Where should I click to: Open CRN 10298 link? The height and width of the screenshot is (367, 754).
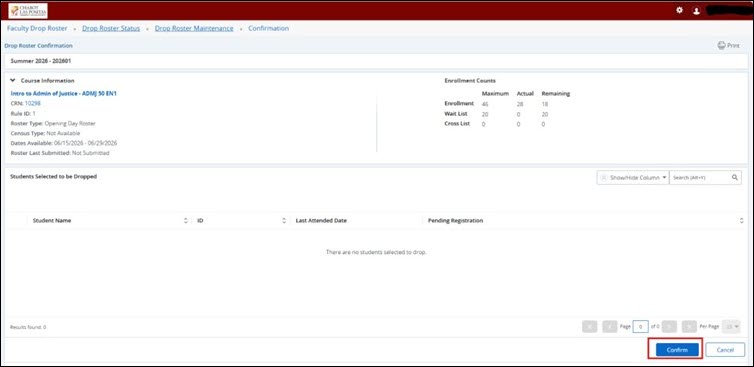[33, 103]
